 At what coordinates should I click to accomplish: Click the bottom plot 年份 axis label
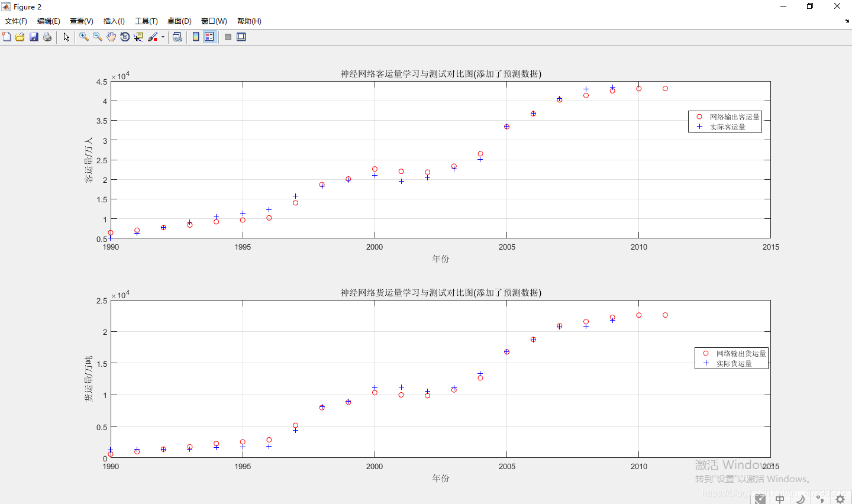tap(441, 478)
